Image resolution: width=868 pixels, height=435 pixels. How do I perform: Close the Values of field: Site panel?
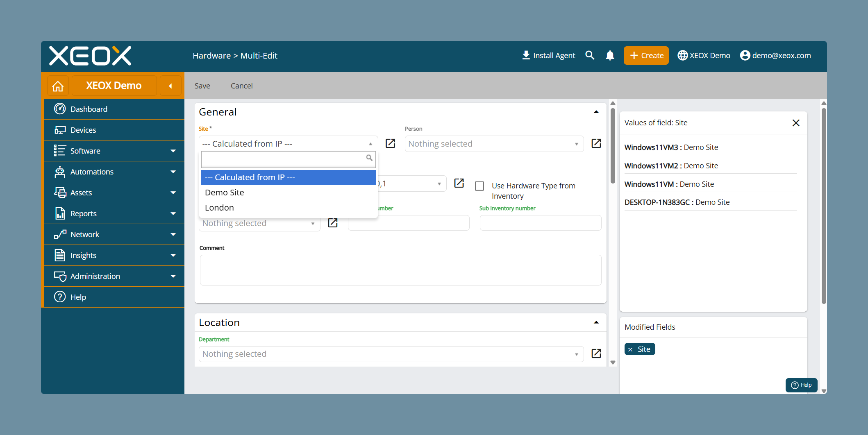[796, 123]
